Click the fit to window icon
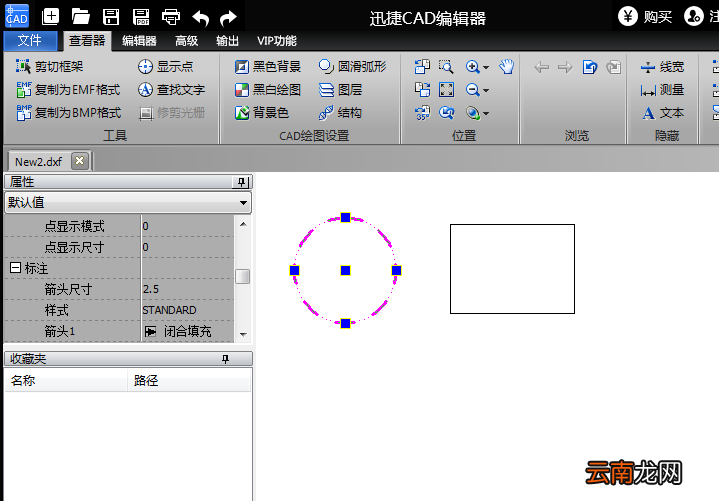Image resolution: width=719 pixels, height=501 pixels. (x=446, y=89)
